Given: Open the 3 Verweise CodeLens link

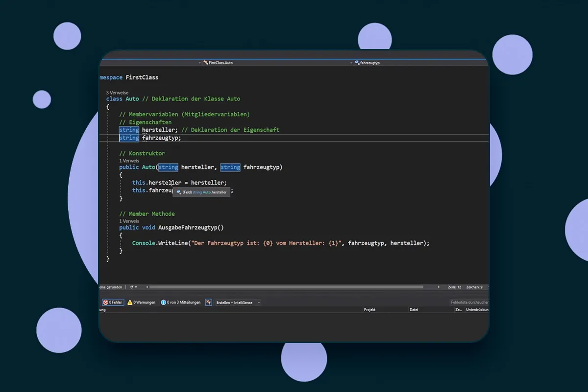Looking at the screenshot, I should click(117, 92).
